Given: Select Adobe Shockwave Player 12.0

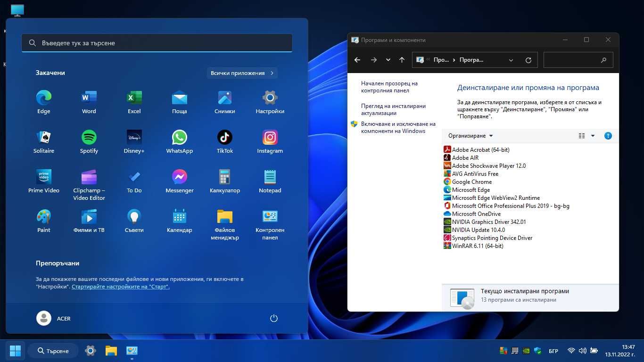Looking at the screenshot, I should click(485, 166).
